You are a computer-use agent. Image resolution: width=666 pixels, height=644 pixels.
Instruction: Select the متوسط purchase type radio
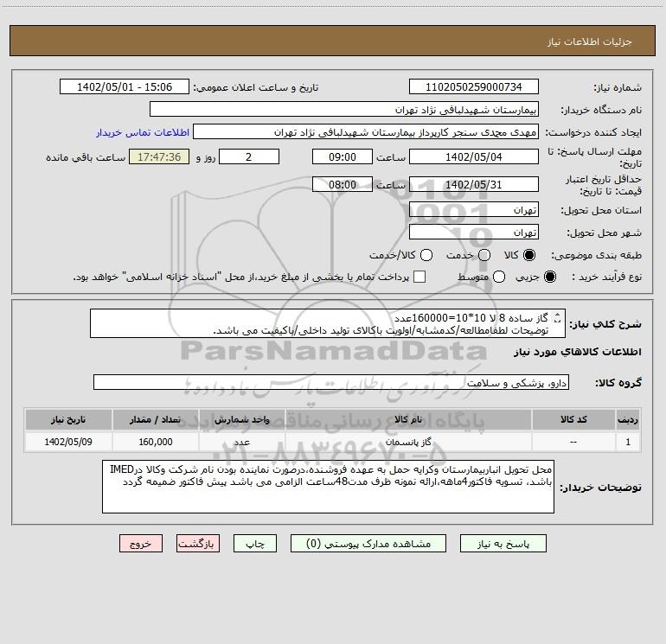click(499, 277)
